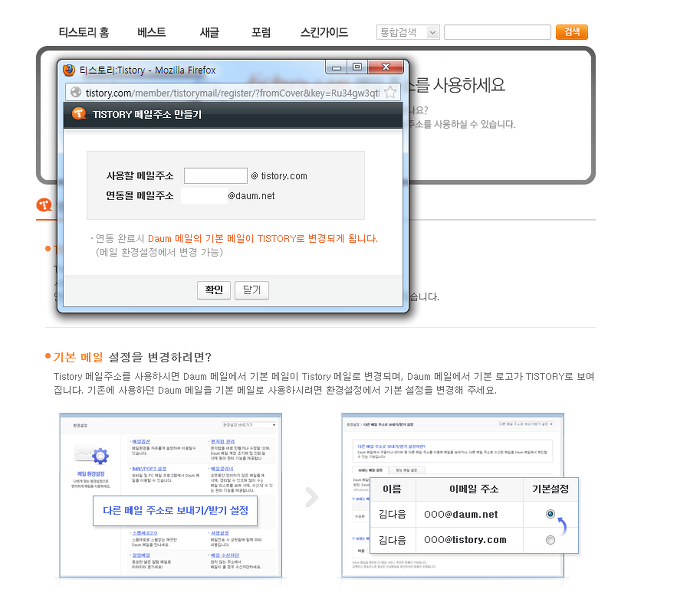Close the Tistory Firefox popup window

click(x=386, y=67)
